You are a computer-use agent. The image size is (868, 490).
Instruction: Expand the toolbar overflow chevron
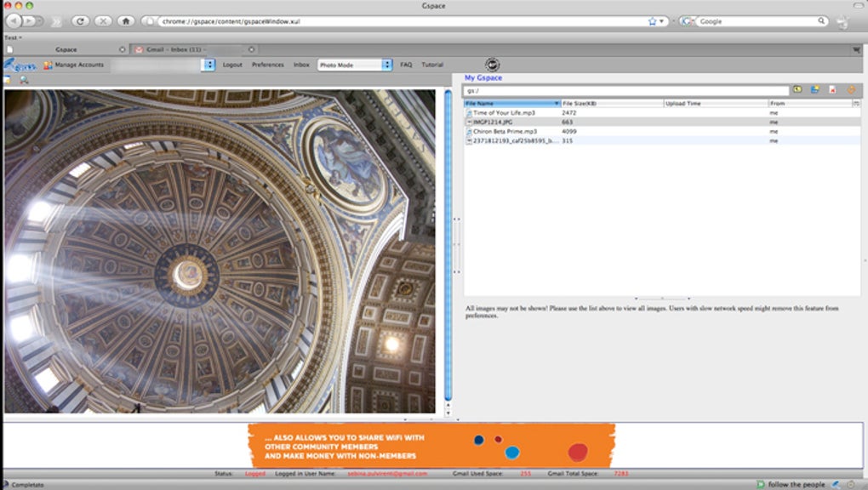(56, 21)
